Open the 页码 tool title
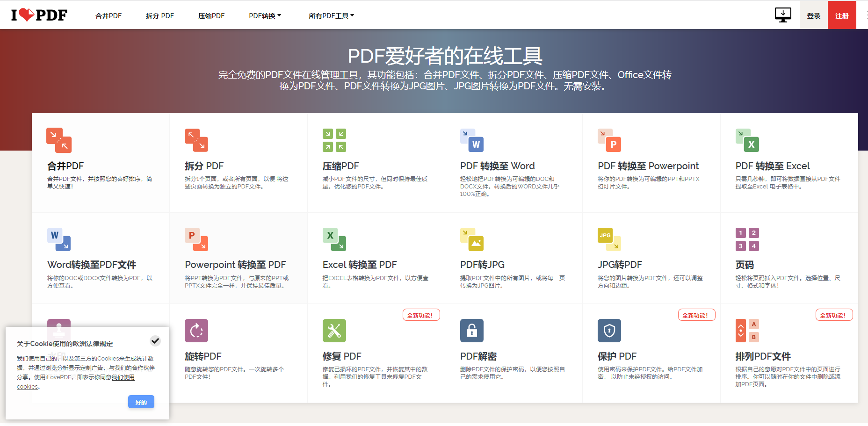Viewport: 868px width, 426px height. [745, 265]
